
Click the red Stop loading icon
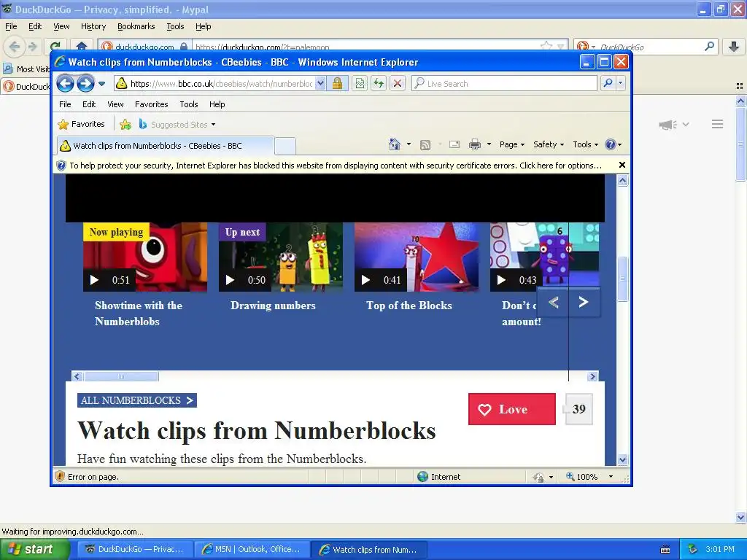pyautogui.click(x=398, y=84)
